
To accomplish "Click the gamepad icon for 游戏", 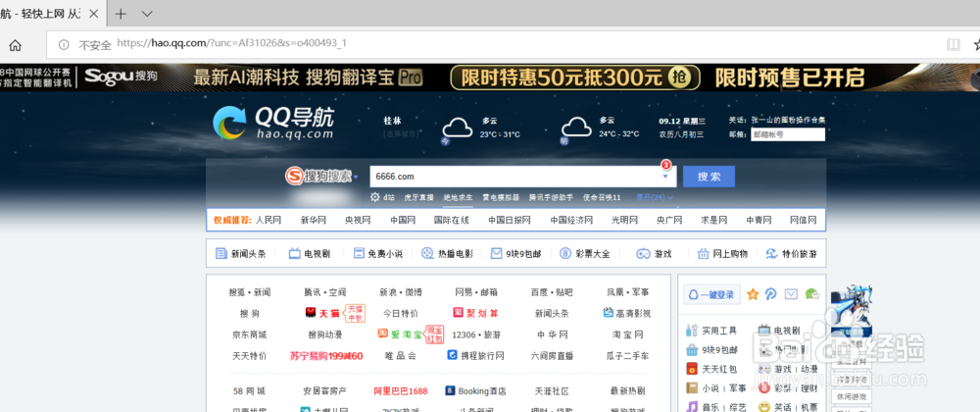I will click(x=643, y=254).
